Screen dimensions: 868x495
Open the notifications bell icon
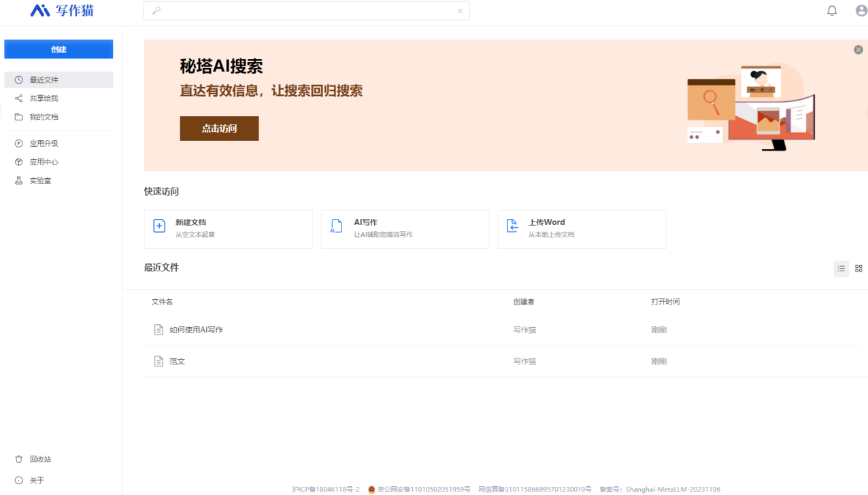pyautogui.click(x=831, y=10)
